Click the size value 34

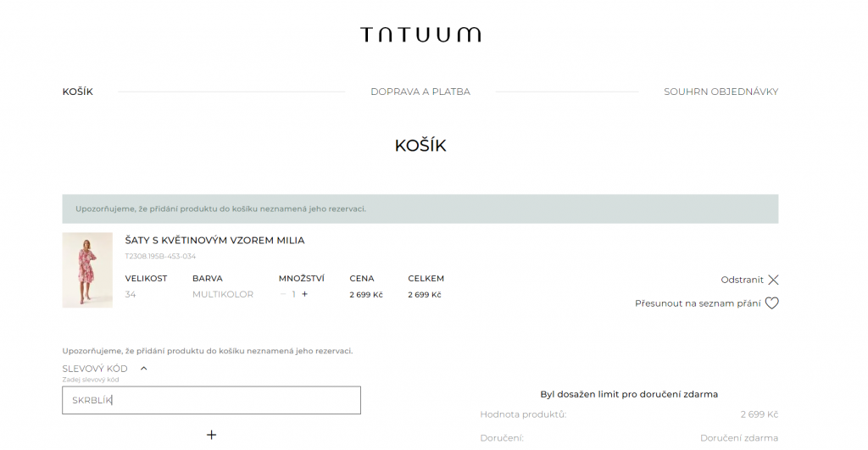tap(130, 294)
